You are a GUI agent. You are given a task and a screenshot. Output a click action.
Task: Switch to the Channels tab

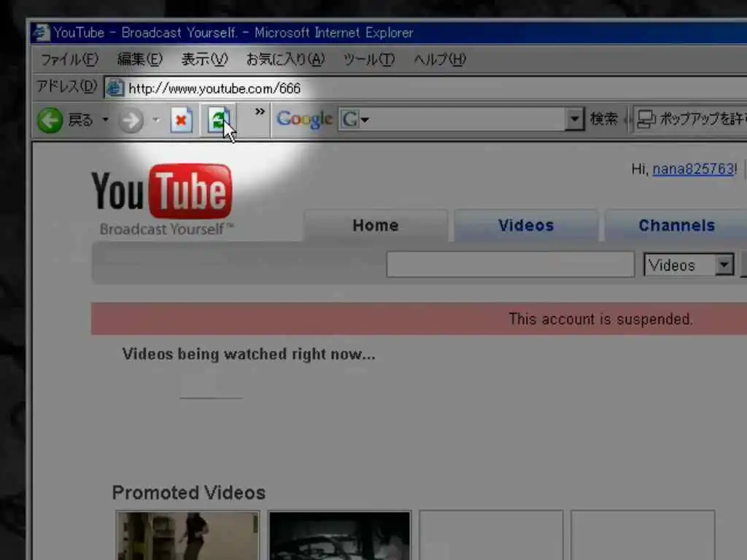click(x=676, y=225)
